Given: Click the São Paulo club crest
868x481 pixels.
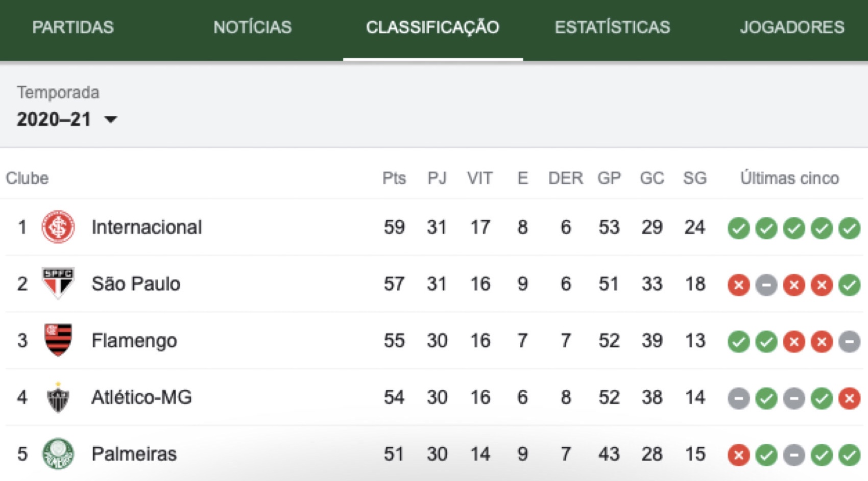Looking at the screenshot, I should point(58,283).
